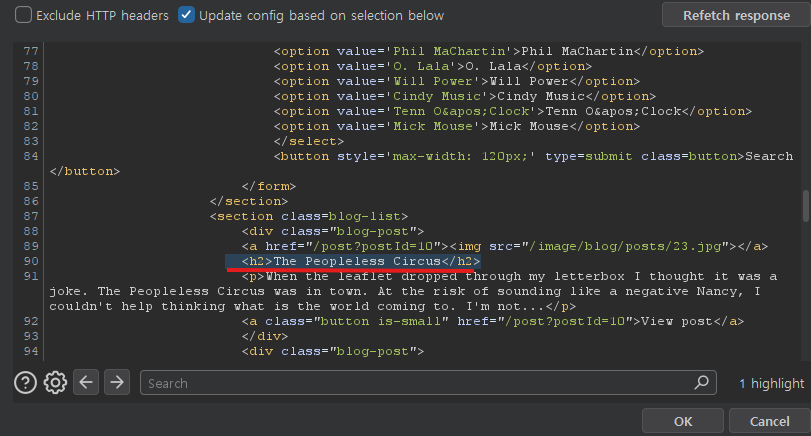
Task: Click the View post anchor line 92
Action: click(493, 321)
